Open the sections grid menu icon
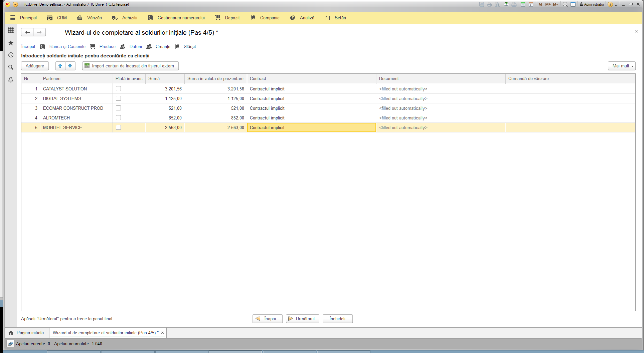The height and width of the screenshot is (353, 644). coord(11,30)
